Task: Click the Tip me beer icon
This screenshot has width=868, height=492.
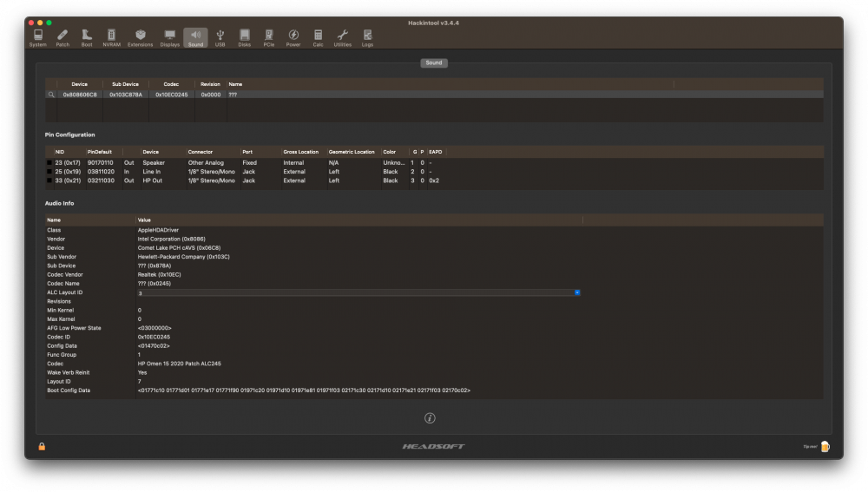Action: click(x=825, y=447)
